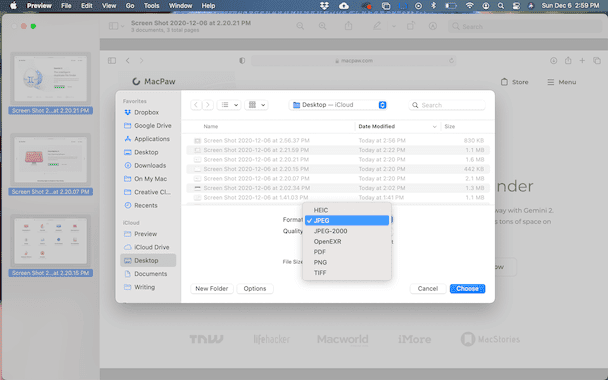Open the Options button in dialog
Image resolution: width=608 pixels, height=380 pixels.
(255, 288)
